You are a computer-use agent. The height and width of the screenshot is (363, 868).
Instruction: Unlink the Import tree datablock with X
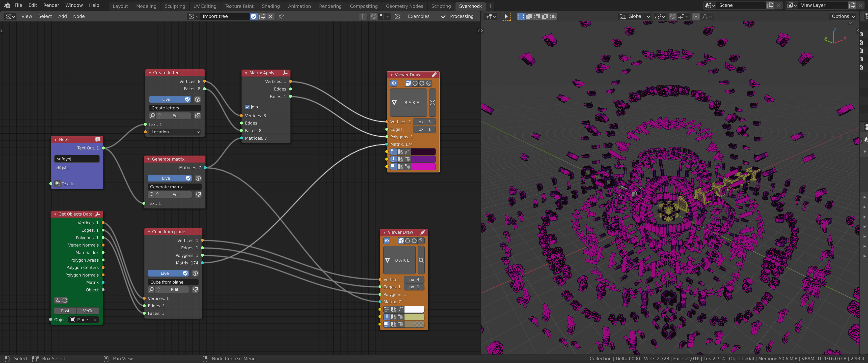(270, 16)
